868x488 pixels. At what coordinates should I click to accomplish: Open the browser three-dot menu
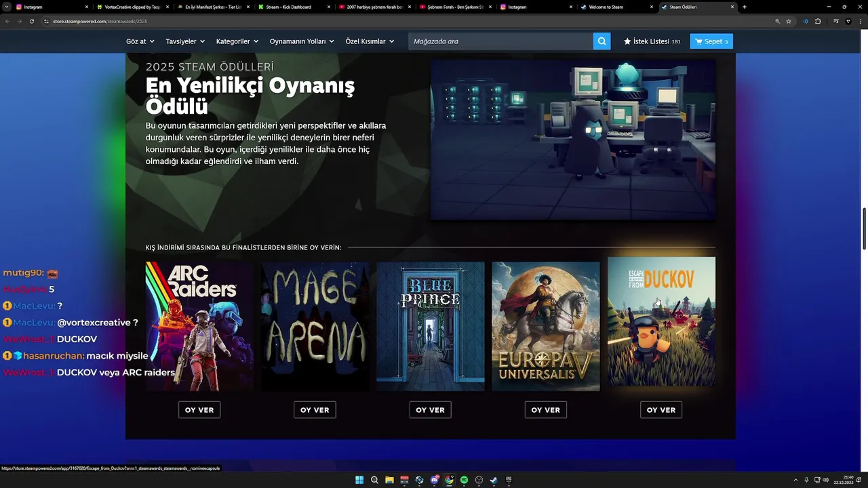click(861, 21)
